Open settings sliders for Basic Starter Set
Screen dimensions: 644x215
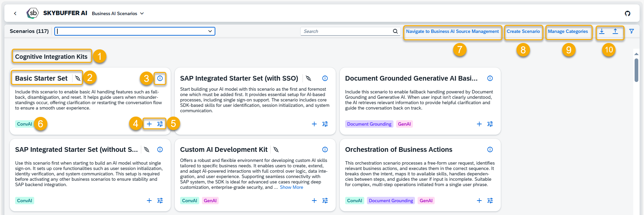click(160, 124)
